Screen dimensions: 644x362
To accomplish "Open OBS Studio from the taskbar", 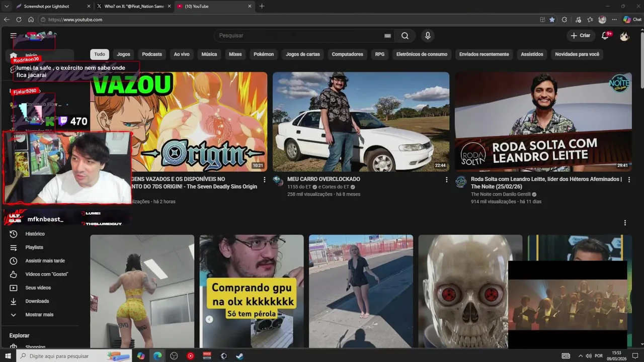I will (x=174, y=356).
